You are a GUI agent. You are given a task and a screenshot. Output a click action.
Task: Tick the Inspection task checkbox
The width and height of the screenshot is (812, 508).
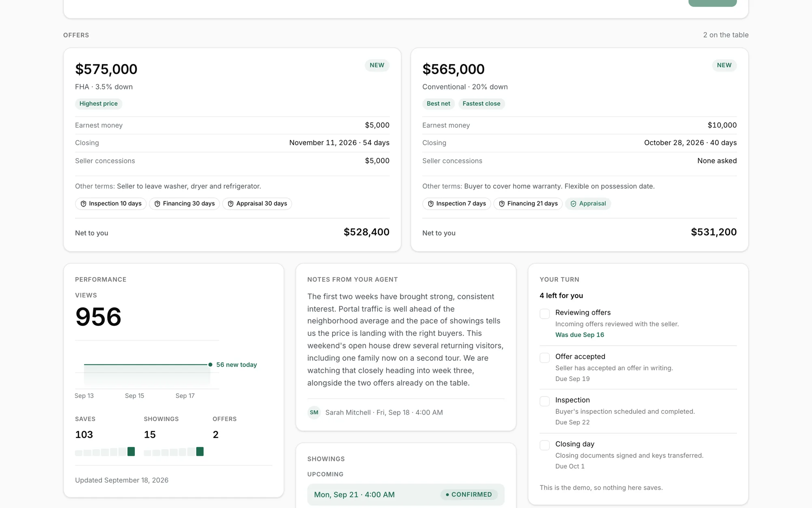tap(544, 401)
